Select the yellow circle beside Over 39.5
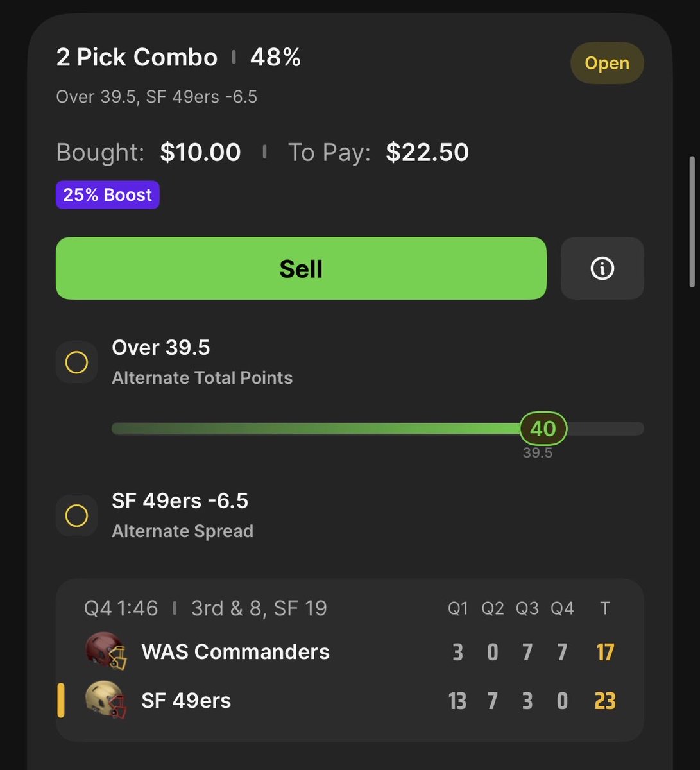 76,363
